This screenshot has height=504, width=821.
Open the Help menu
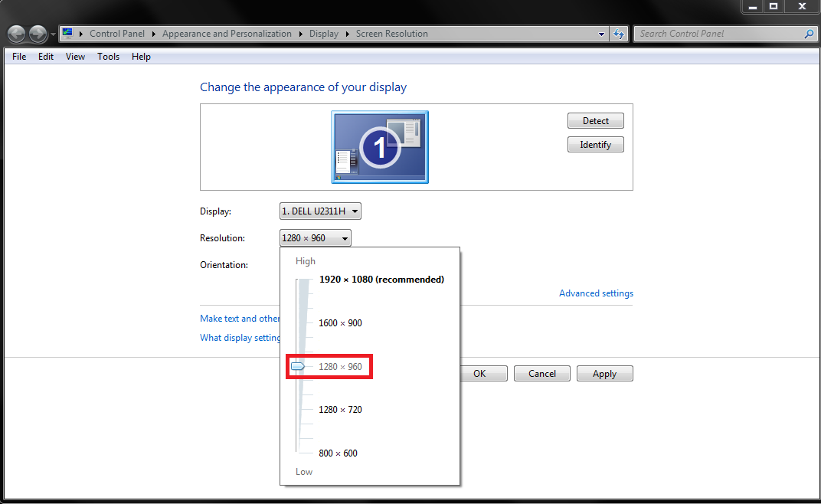(x=141, y=57)
